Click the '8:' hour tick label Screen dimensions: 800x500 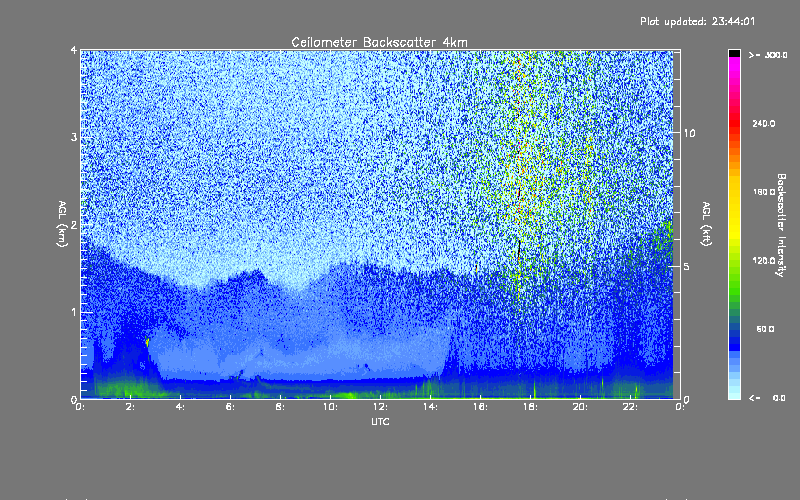coord(281,407)
